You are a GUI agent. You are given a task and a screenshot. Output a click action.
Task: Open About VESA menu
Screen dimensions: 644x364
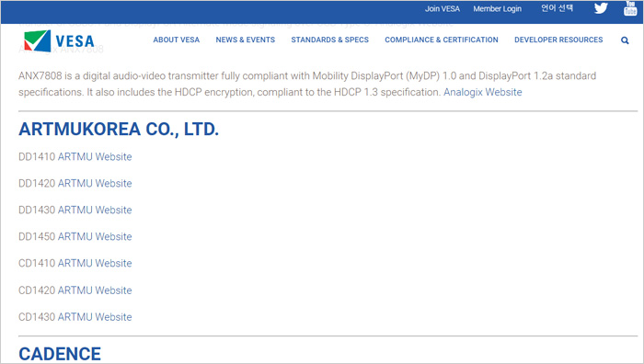(177, 40)
